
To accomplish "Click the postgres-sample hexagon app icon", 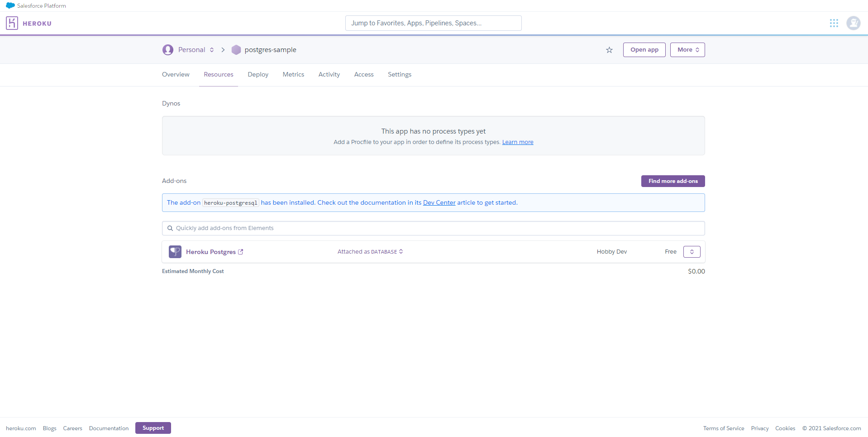I will (236, 50).
